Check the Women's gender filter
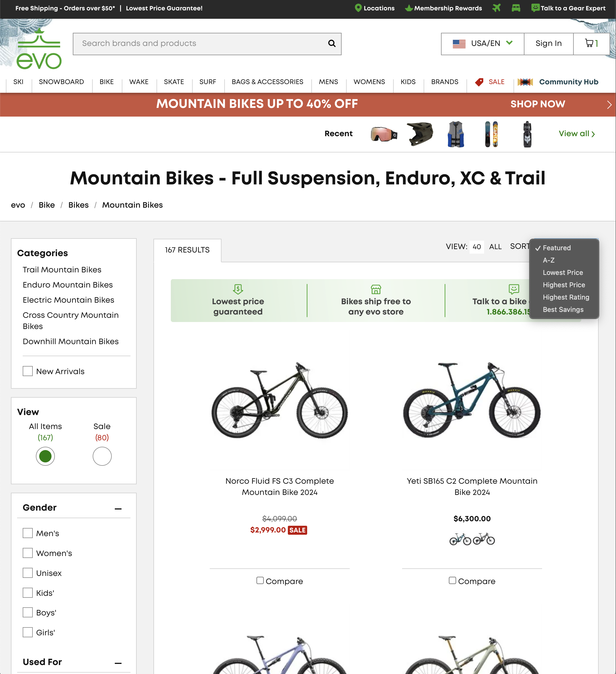The image size is (616, 674). pos(28,553)
